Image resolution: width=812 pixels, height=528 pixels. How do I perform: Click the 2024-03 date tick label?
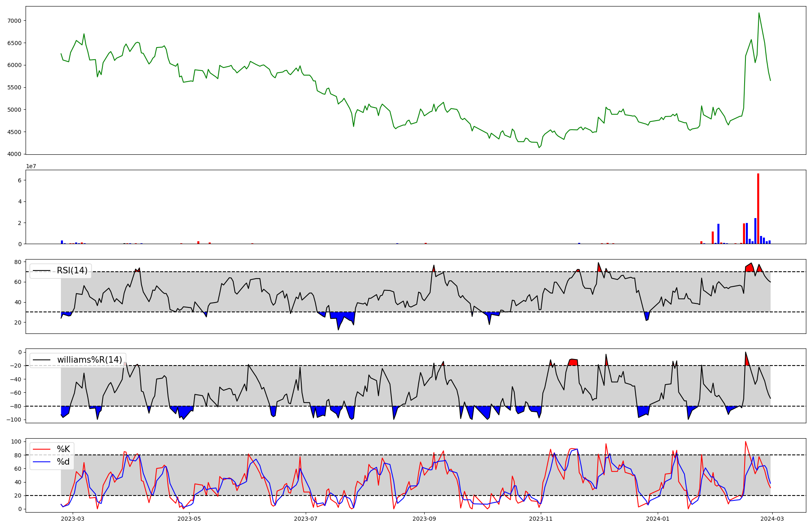(772, 518)
